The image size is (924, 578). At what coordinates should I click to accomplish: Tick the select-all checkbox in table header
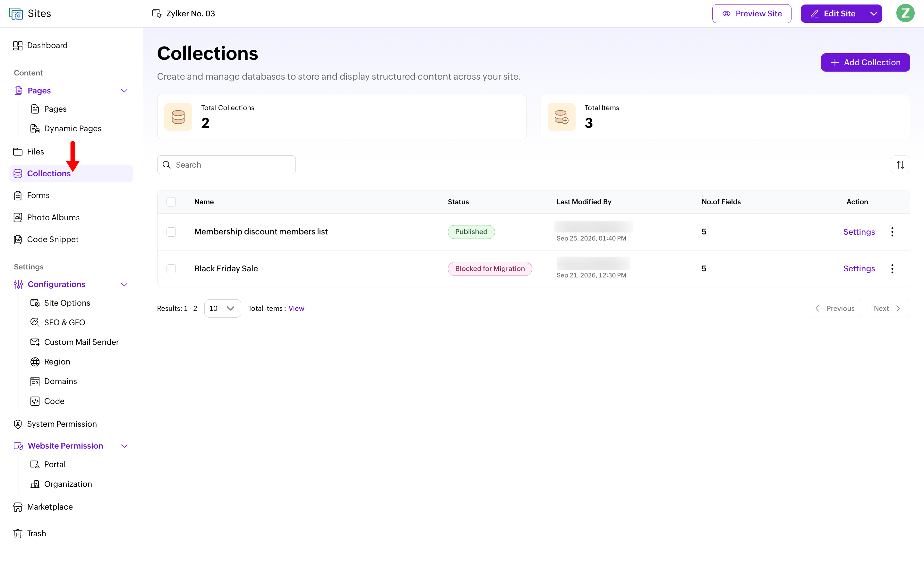[171, 202]
